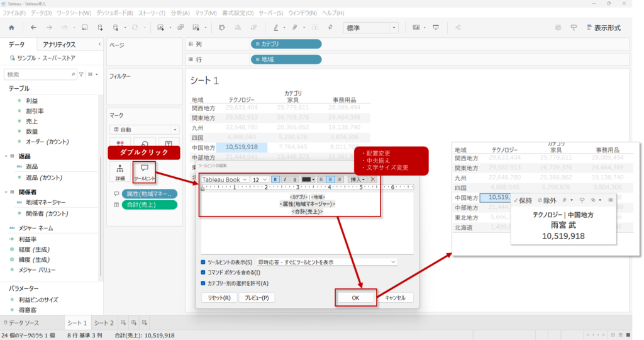Click the プレビュー(P) button
The height and width of the screenshot is (340, 644).
point(257,298)
